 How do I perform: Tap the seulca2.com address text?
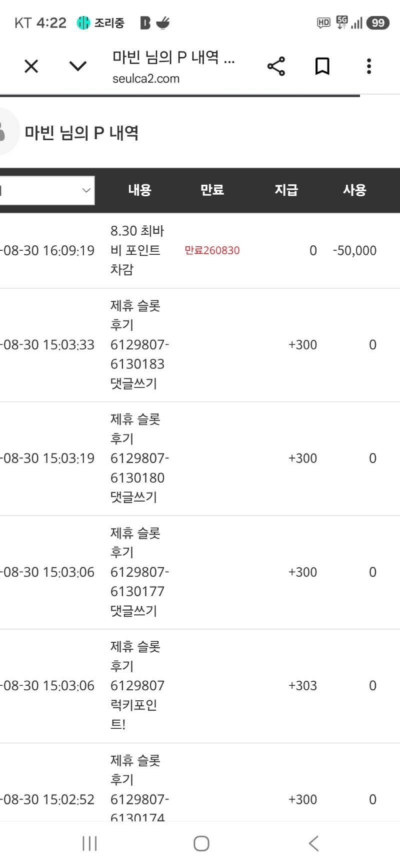pos(146,79)
